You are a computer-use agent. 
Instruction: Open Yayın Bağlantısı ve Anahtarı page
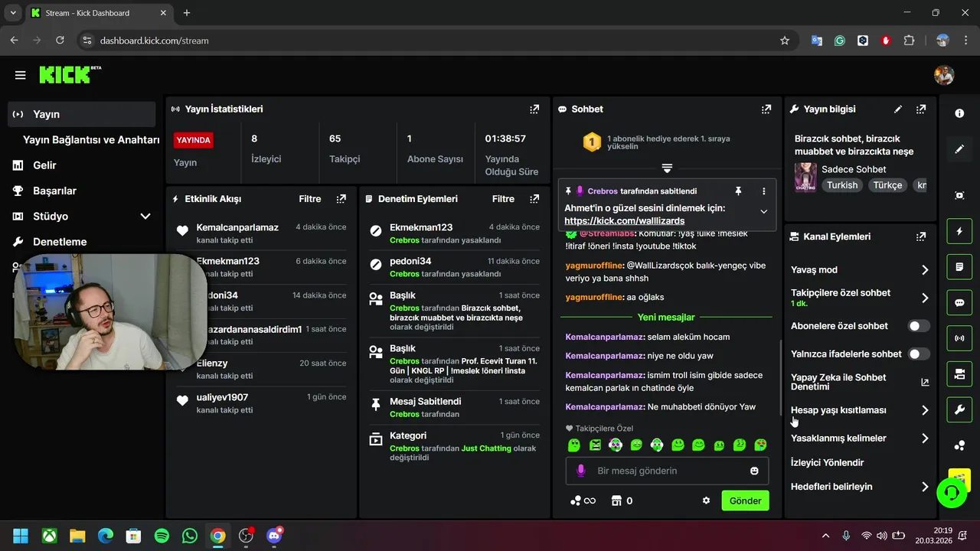[91, 140]
